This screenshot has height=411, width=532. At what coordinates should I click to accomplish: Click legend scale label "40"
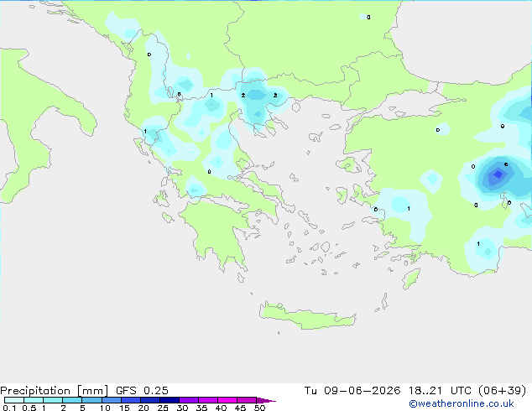[221, 408]
